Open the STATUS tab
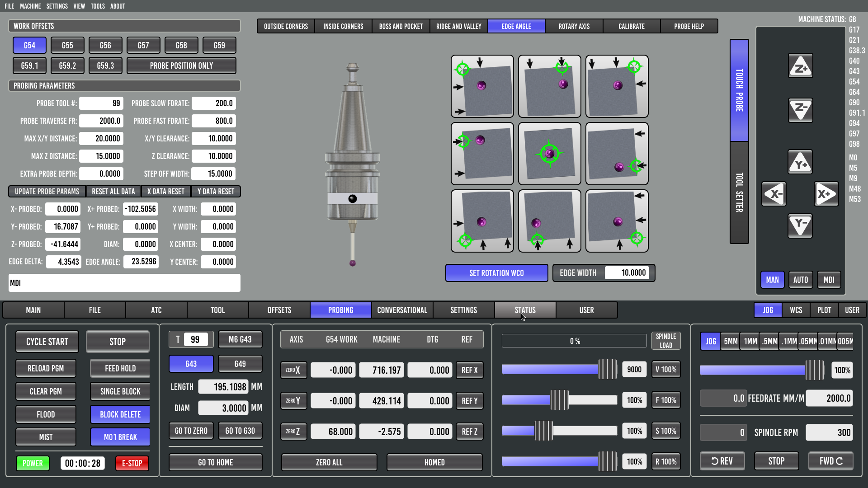This screenshot has width=868, height=488. point(525,310)
